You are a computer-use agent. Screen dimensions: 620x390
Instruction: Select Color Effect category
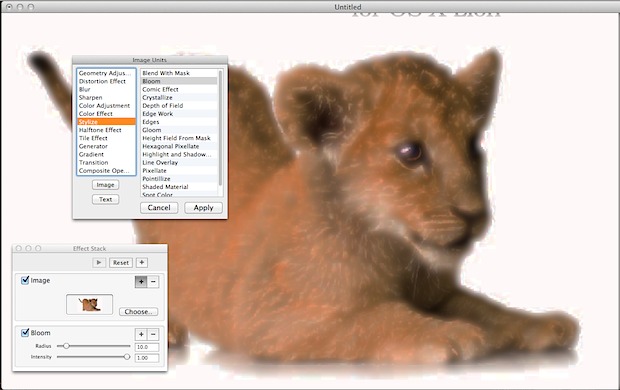[x=106, y=114]
